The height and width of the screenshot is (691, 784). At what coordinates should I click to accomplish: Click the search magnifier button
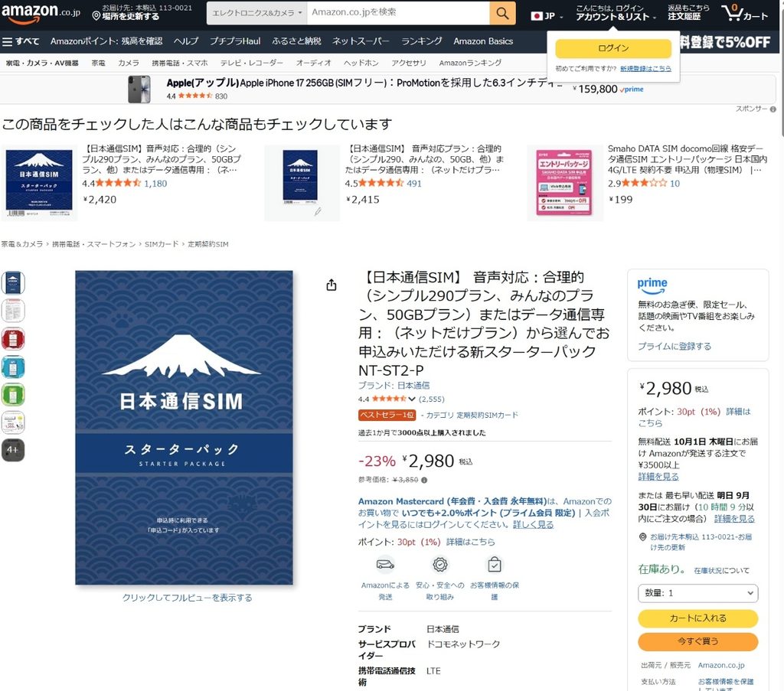(x=502, y=13)
